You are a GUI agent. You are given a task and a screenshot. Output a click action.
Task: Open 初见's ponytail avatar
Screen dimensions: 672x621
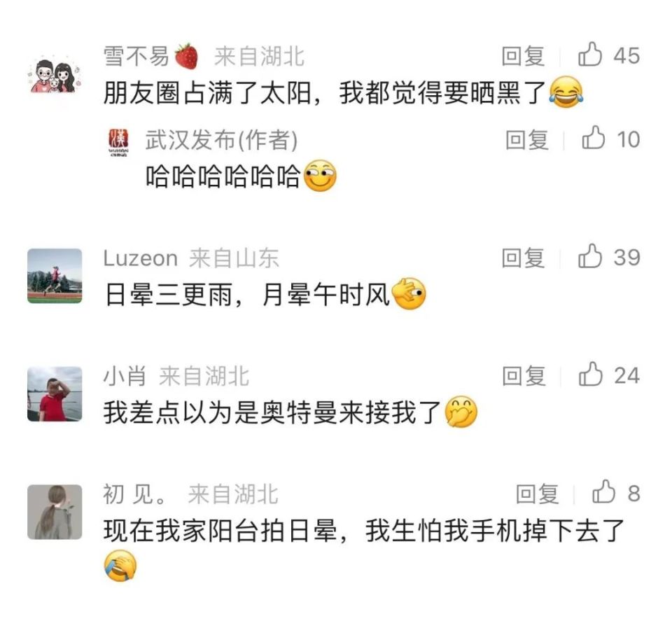[55, 512]
